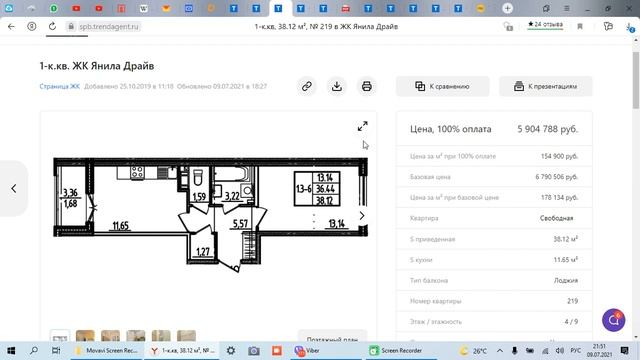Viewport: 640px width, 360px height.
Task: Open the browser downloads icon
Action: click(630, 27)
